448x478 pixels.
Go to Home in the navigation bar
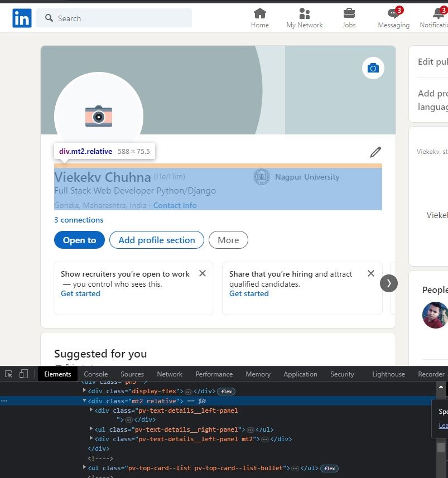pos(260,18)
